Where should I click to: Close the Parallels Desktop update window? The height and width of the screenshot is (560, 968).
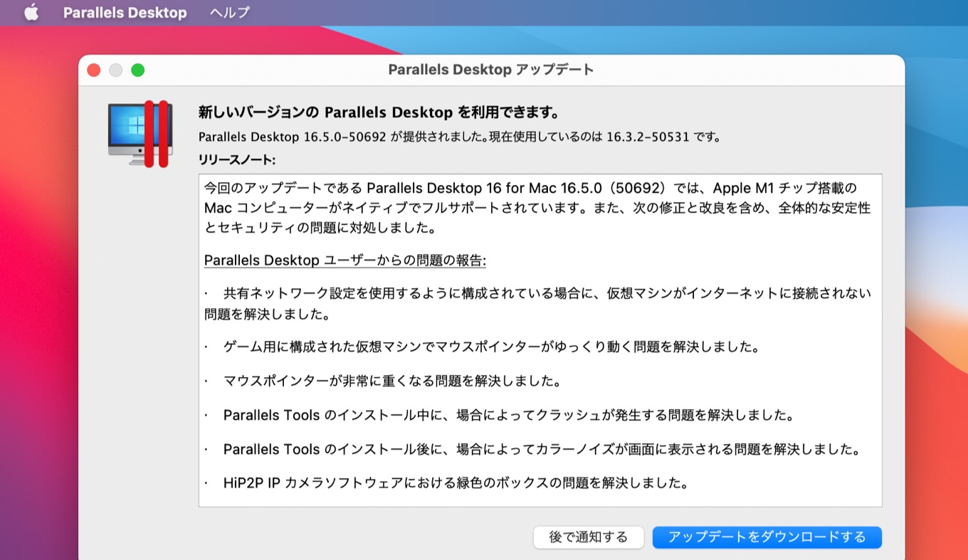94,70
